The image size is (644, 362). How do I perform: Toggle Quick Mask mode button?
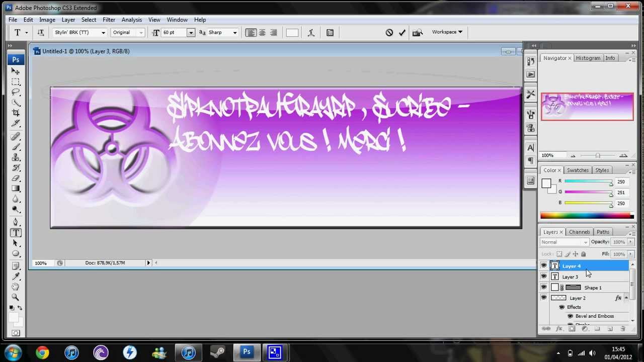tap(16, 333)
